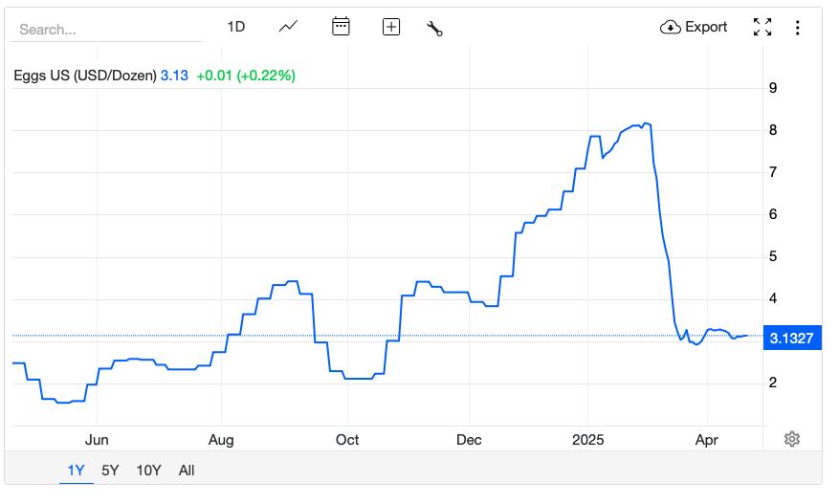This screenshot has width=839, height=504.
Task: Click the price peak near 8 on chart
Action: click(x=647, y=124)
